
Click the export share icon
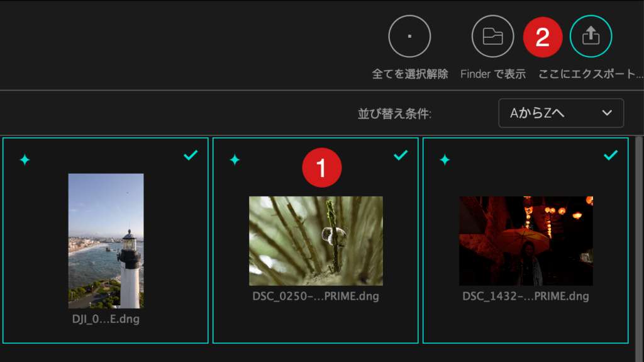[x=591, y=37]
